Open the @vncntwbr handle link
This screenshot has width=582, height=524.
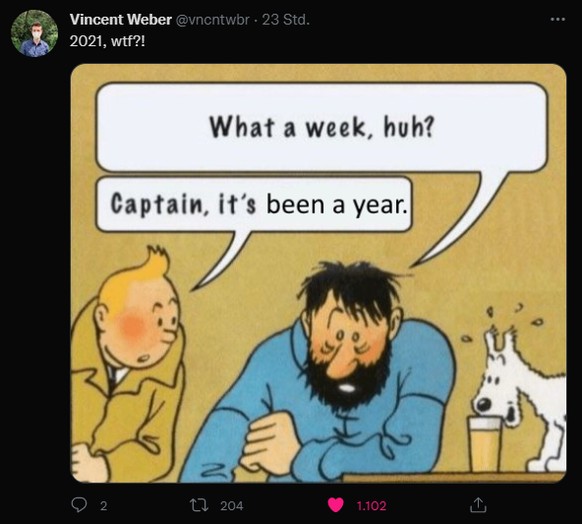coord(212,19)
